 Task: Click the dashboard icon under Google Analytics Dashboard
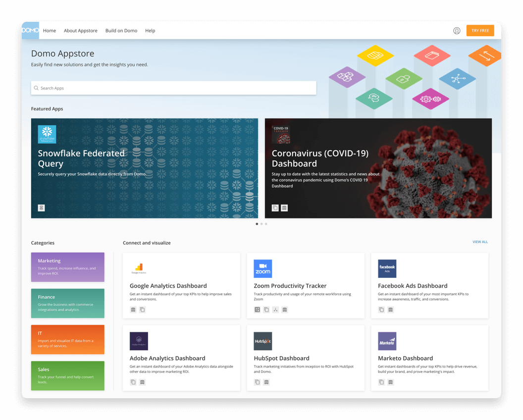tap(133, 310)
